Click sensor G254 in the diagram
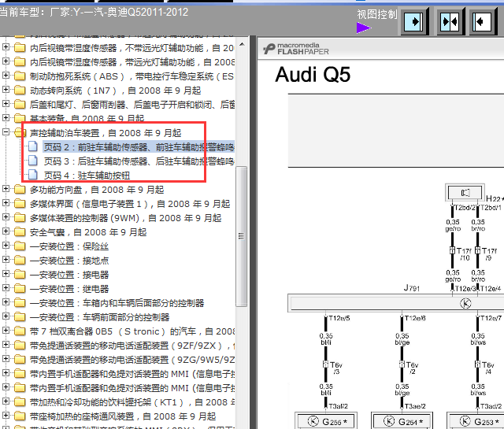Screen dimensions: 504x429 point(402,421)
